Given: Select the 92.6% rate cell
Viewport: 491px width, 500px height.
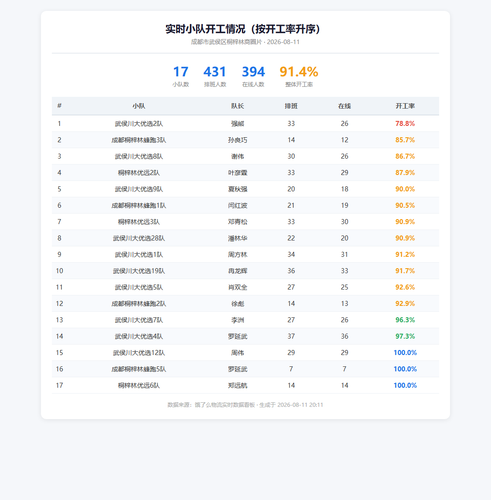Looking at the screenshot, I should click(x=405, y=287).
